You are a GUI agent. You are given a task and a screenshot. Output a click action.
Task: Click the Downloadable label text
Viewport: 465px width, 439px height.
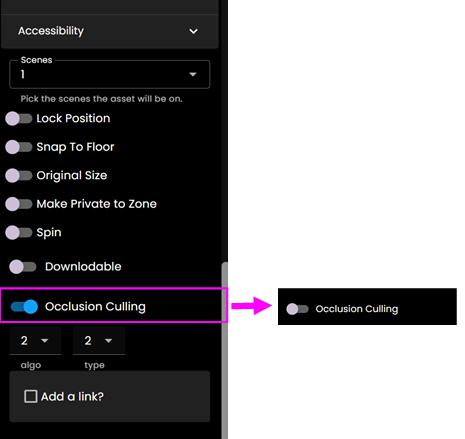pyautogui.click(x=83, y=267)
